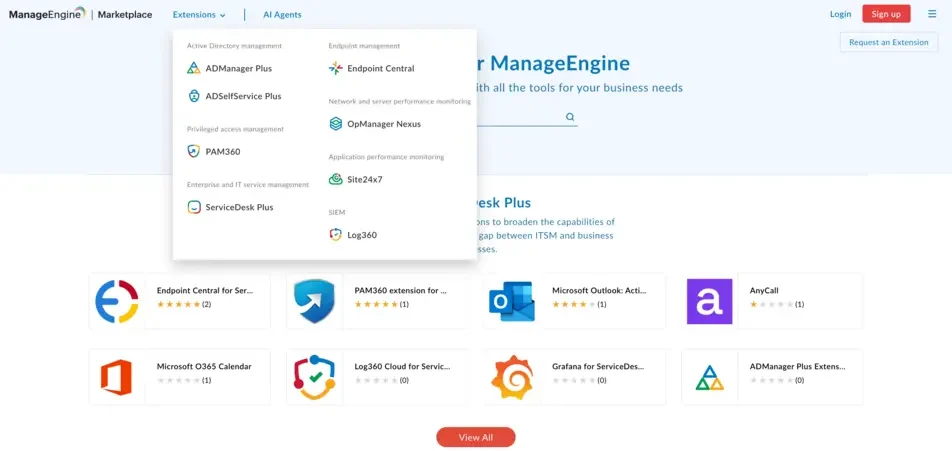Viewport: 952px width, 451px height.
Task: Click 'Network and server performance monitoring' heading
Action: point(400,101)
